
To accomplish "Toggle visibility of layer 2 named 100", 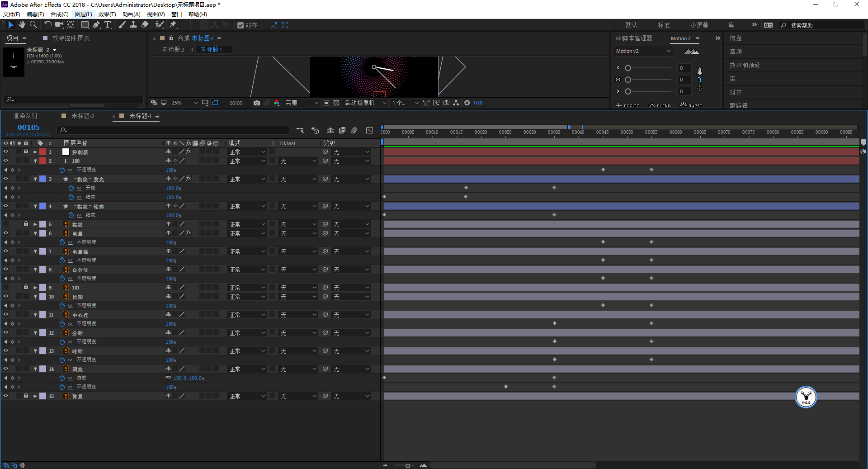I will 6,161.
